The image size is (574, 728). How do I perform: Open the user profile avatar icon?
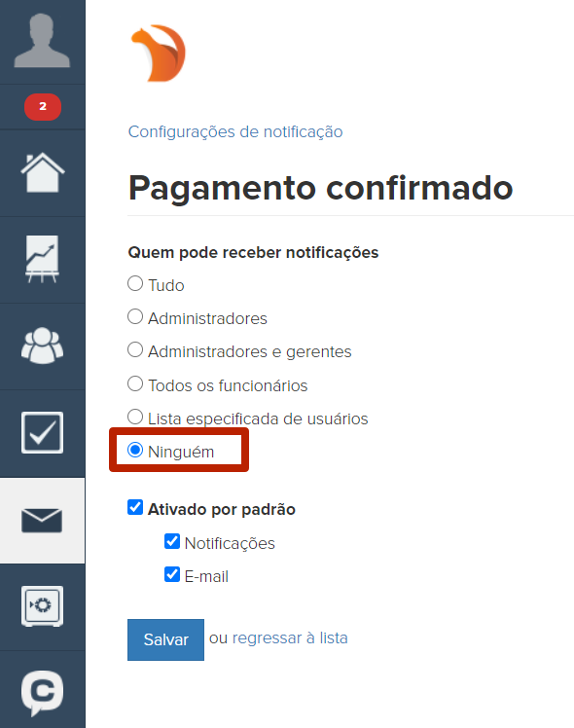click(x=42, y=41)
